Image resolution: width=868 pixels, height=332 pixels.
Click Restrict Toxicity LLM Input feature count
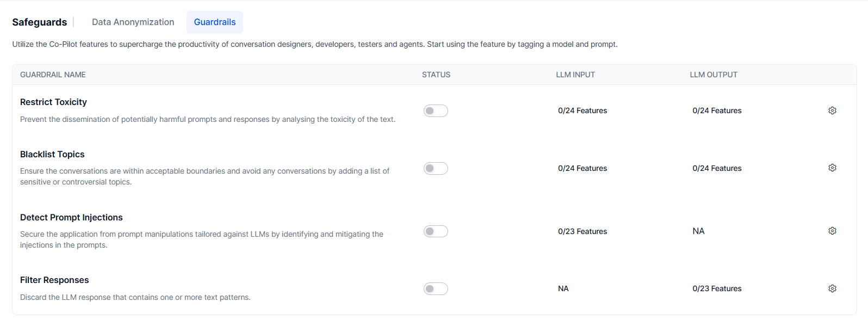click(582, 110)
